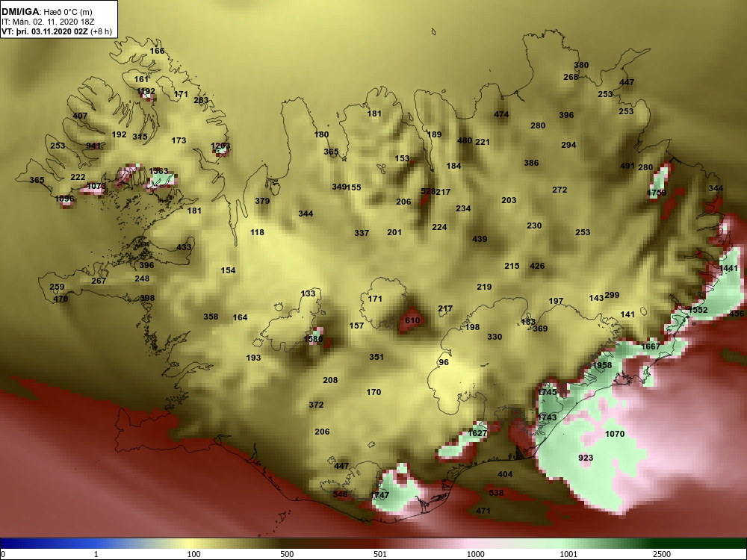Click the map value '283'
This screenshot has width=747, height=560.
201,101
